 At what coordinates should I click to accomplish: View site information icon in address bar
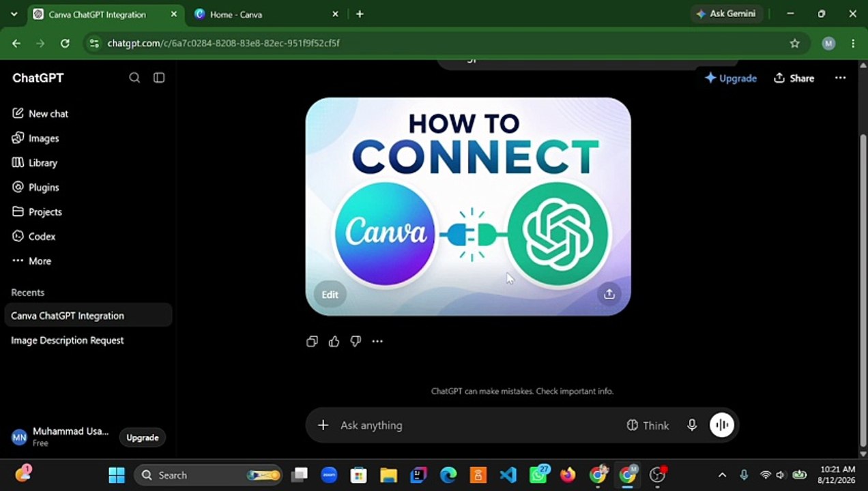(95, 43)
